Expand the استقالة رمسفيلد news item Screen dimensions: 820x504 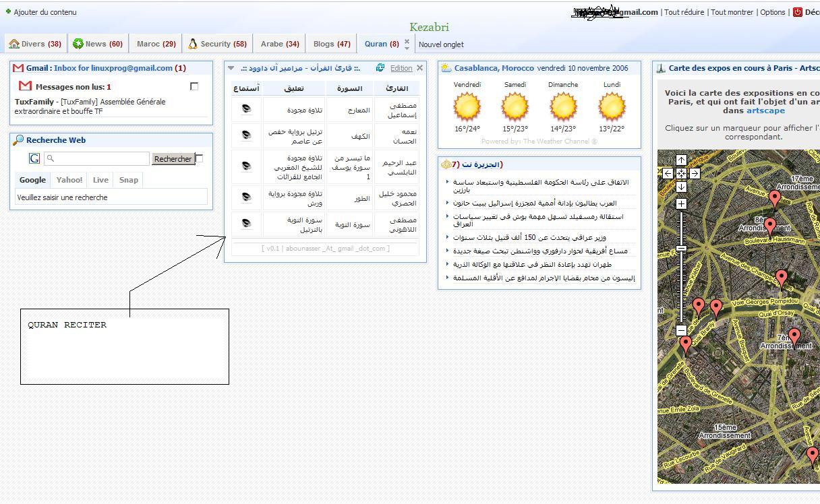(447, 216)
